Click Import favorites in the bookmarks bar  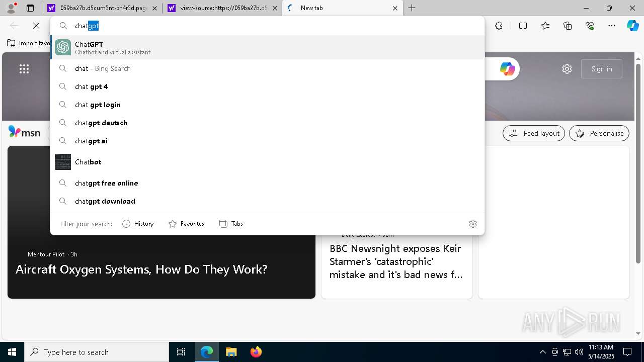point(29,43)
